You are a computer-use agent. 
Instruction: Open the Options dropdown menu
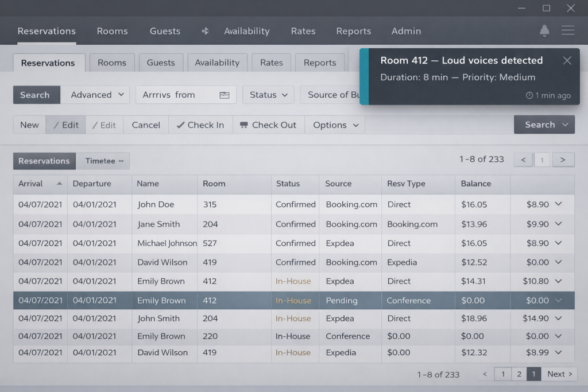pyautogui.click(x=335, y=125)
